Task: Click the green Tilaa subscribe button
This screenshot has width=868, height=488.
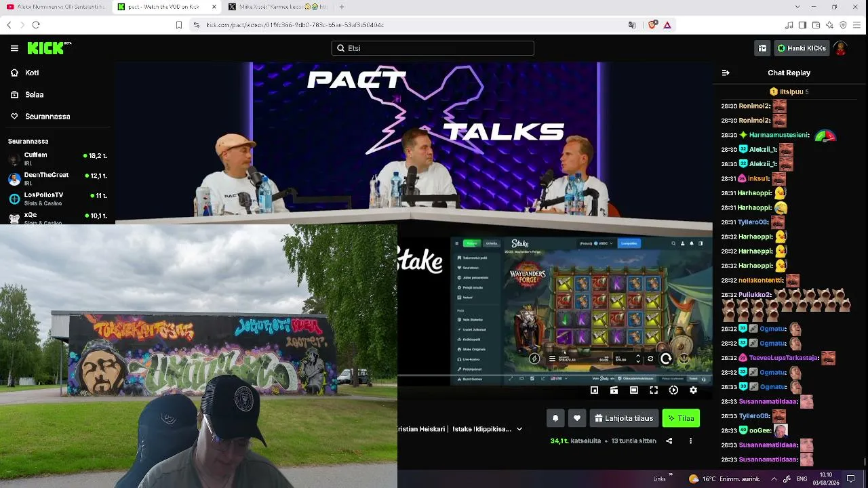Action: (x=681, y=418)
